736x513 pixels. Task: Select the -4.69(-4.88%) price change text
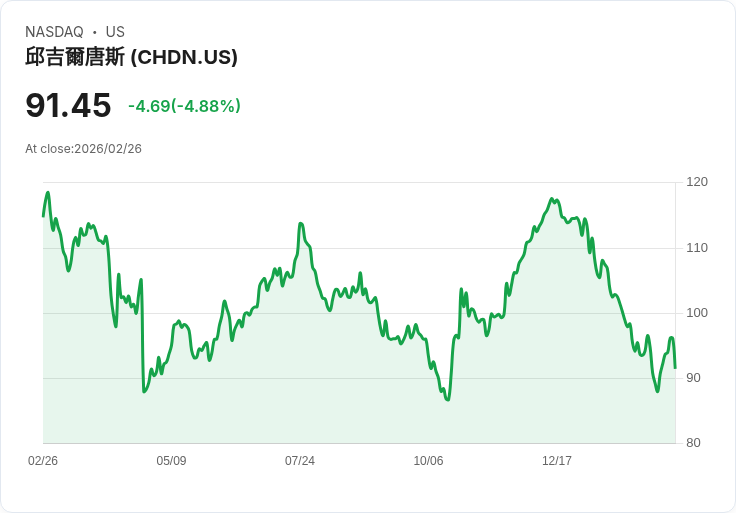184,106
